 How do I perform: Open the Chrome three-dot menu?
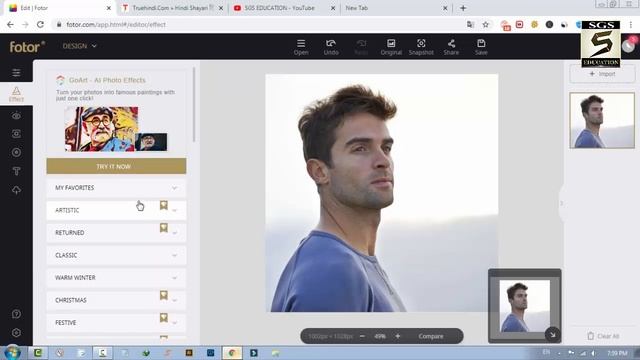[x=631, y=24]
